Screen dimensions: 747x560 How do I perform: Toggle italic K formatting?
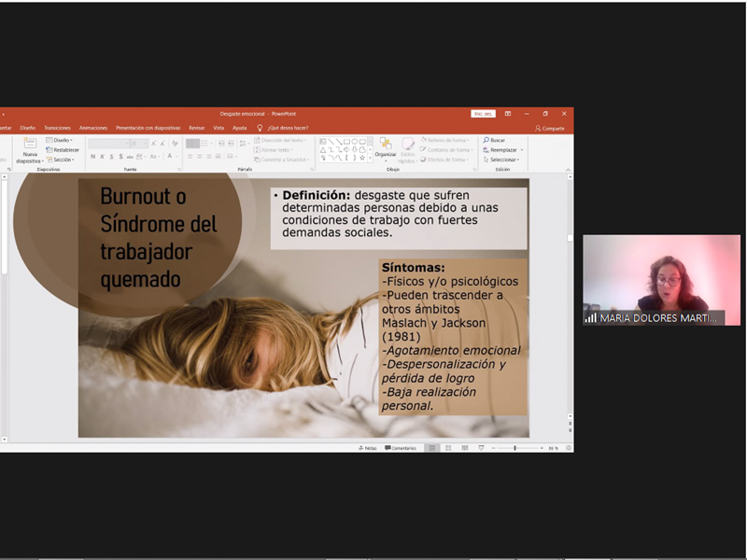pyautogui.click(x=103, y=157)
